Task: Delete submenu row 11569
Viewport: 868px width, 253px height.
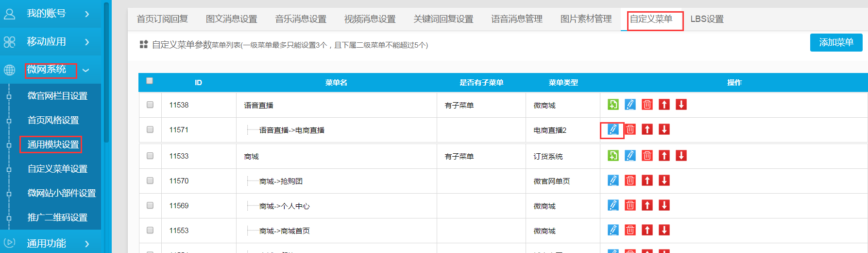Action: click(630, 205)
